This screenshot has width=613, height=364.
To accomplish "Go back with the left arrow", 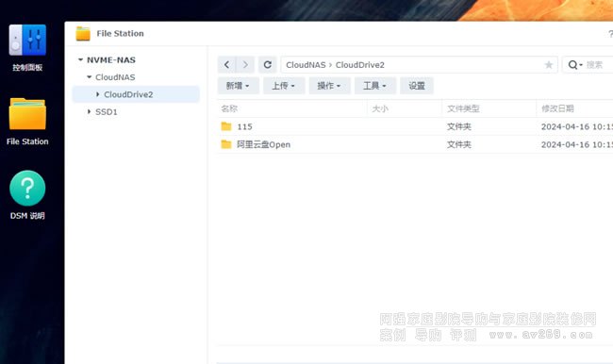I will tap(226, 64).
